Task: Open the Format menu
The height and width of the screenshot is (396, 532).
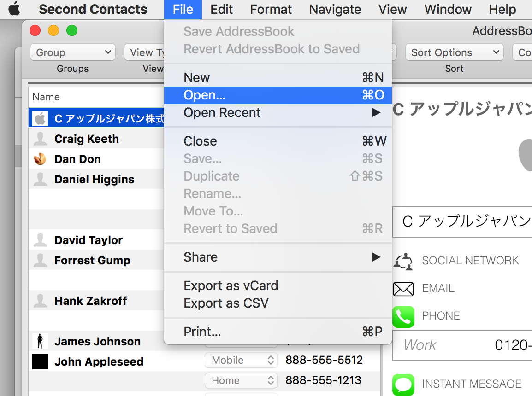Action: [271, 9]
